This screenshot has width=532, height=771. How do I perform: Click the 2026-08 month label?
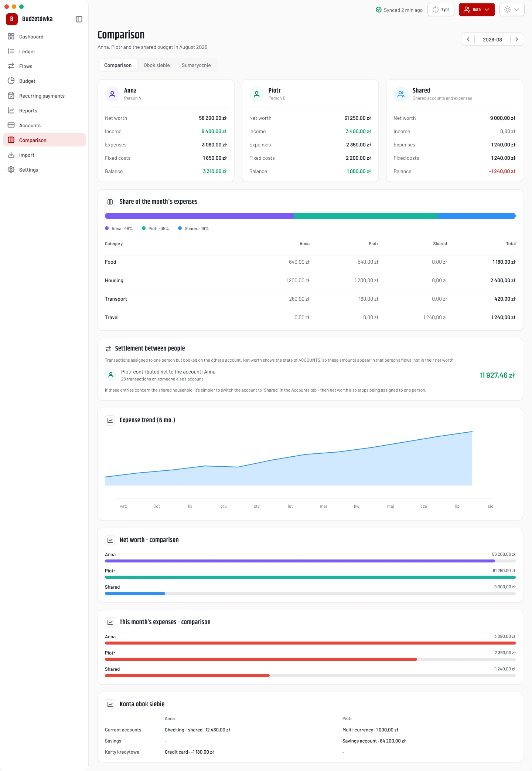pos(492,40)
